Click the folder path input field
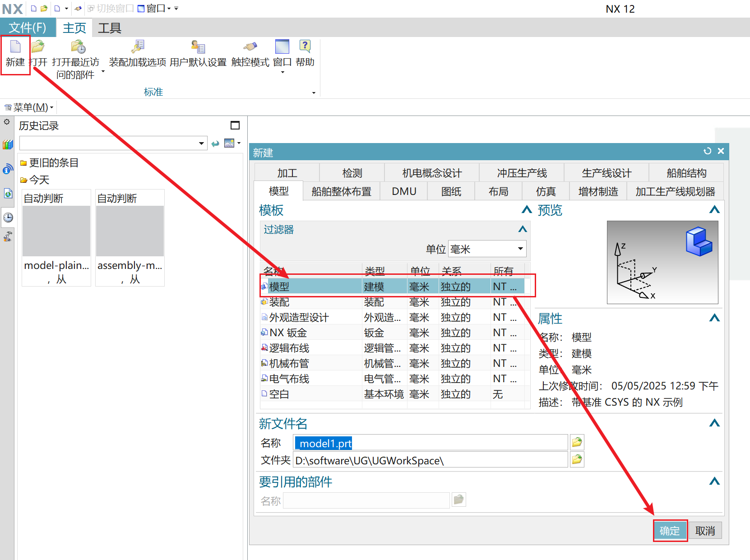750x560 pixels. click(x=431, y=460)
